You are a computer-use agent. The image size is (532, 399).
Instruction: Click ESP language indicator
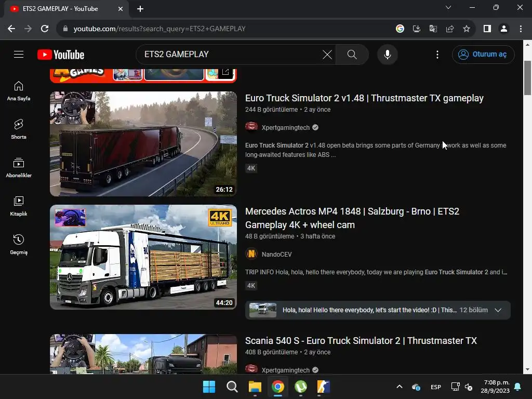(436, 387)
